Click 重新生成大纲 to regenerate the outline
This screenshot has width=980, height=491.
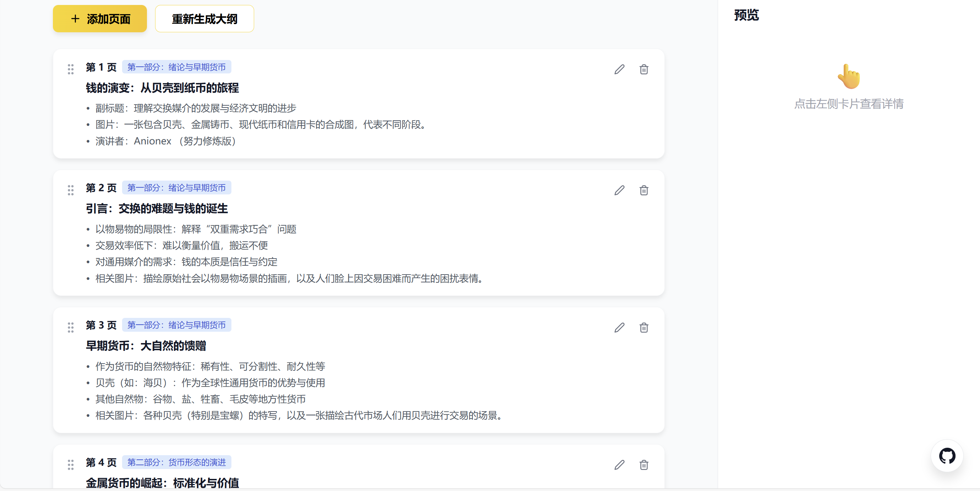coord(204,19)
